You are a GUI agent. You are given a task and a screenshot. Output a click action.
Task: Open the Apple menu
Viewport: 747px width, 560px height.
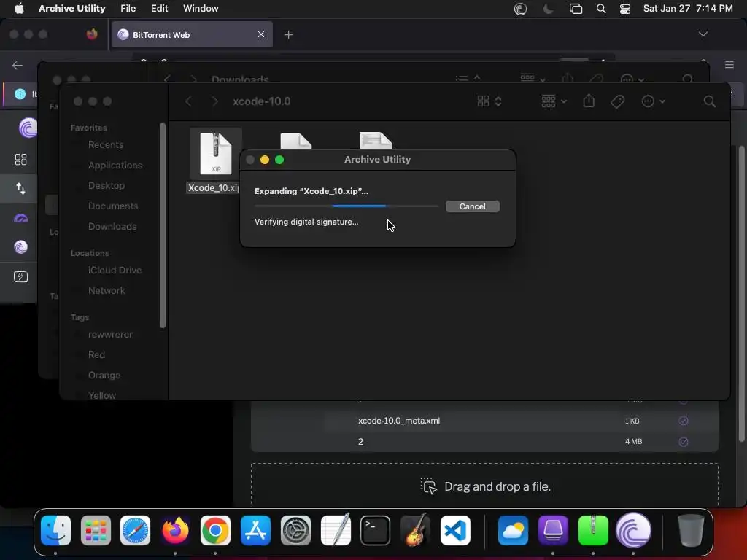19,9
